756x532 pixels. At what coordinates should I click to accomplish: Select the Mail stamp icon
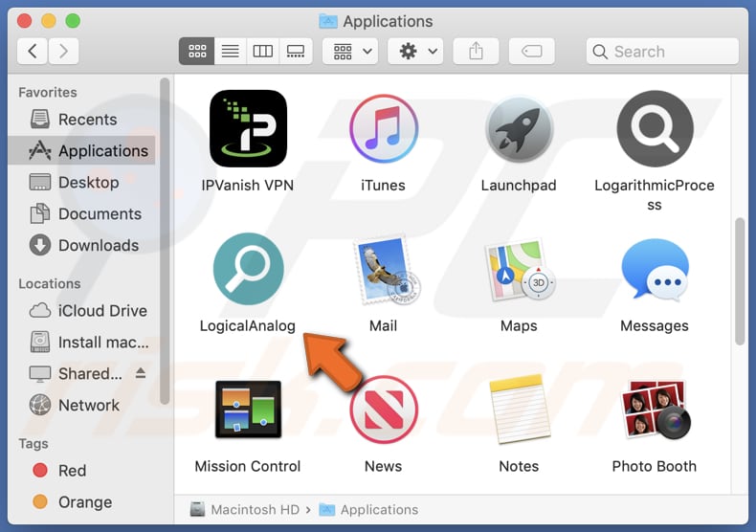tap(386, 270)
